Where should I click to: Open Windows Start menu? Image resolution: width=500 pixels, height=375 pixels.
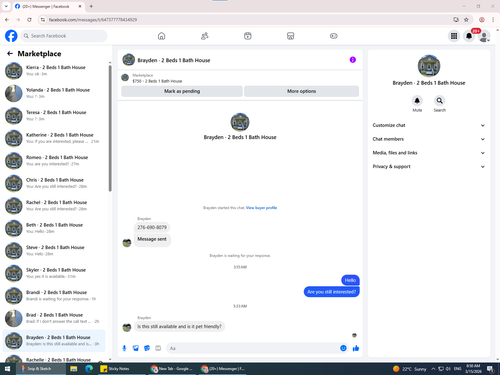click(7, 369)
